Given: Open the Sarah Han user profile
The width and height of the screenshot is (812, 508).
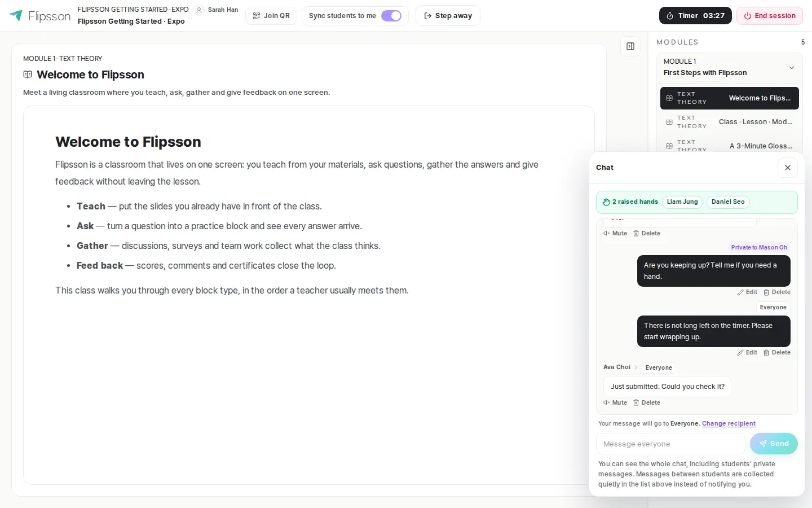Looking at the screenshot, I should coord(217,10).
